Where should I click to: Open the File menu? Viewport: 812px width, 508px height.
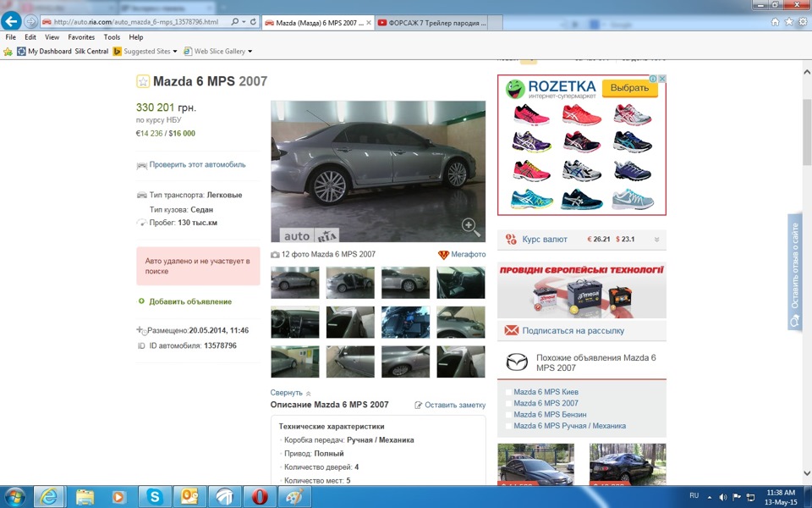(x=10, y=37)
